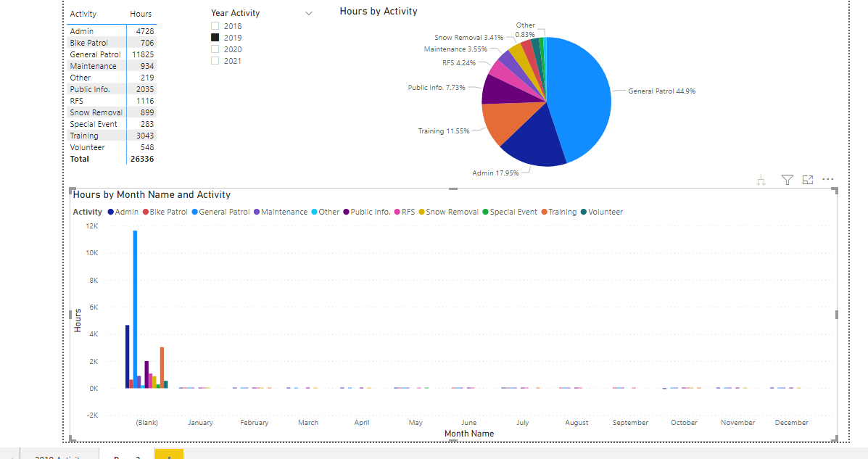Click the Volunteer legend item
Viewport: 868px width, 459px height.
[x=602, y=212]
